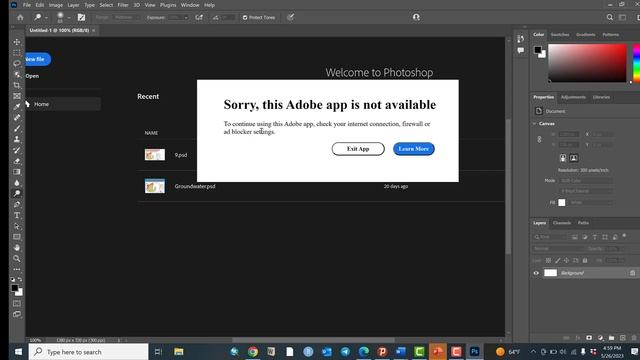Viewport: 640px width, 360px height.
Task: Open the History panel icon
Action: pyautogui.click(x=520, y=39)
